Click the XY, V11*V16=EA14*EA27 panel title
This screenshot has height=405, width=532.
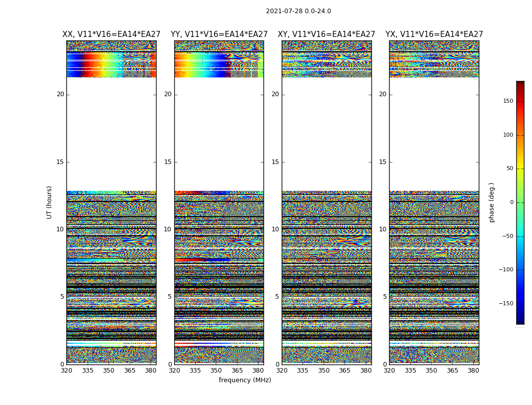tap(326, 34)
